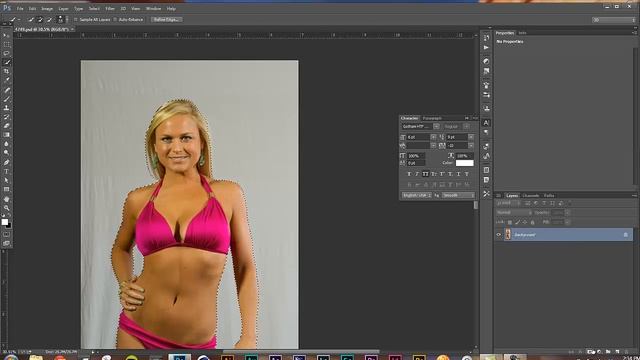The image size is (640, 360).
Task: Open the File menu
Action: point(20,9)
